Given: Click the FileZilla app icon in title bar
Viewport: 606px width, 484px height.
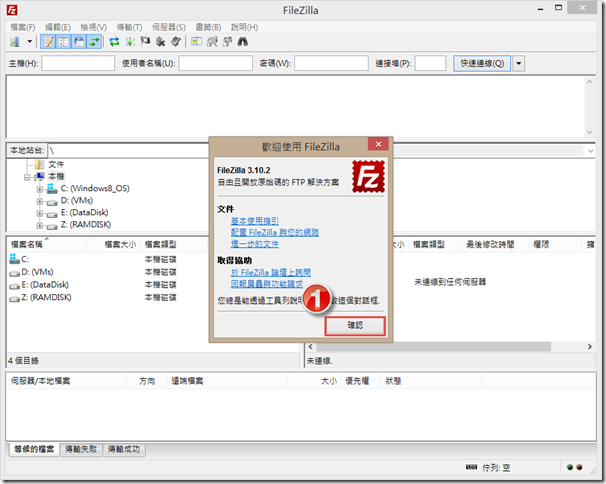Looking at the screenshot, I should (12, 10).
